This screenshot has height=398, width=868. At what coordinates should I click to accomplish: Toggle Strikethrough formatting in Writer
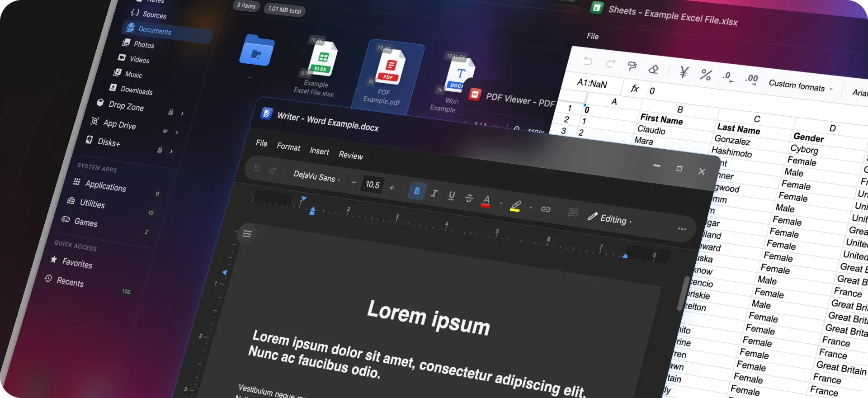click(469, 198)
